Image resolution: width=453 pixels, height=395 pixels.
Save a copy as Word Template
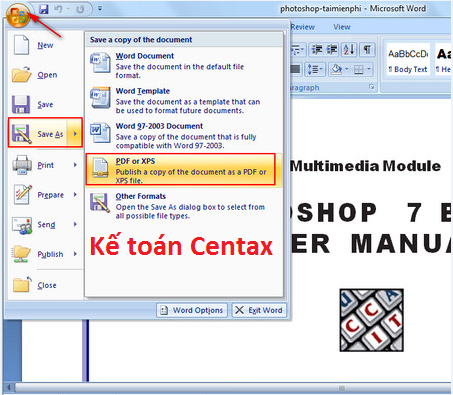184,100
